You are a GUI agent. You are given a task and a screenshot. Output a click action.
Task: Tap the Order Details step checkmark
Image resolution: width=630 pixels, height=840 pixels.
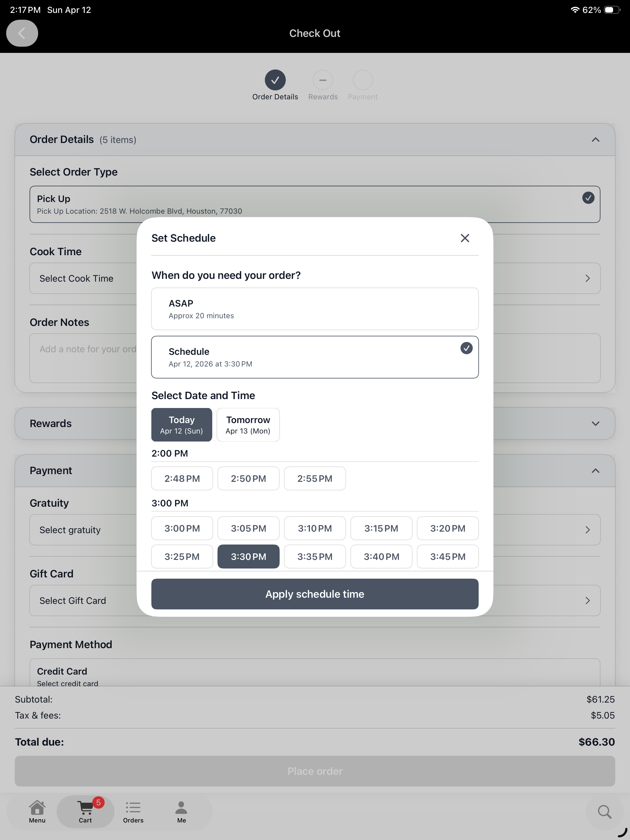coord(275,80)
